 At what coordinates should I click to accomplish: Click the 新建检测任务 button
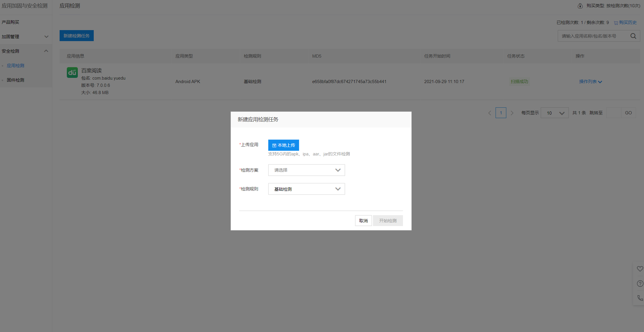77,36
